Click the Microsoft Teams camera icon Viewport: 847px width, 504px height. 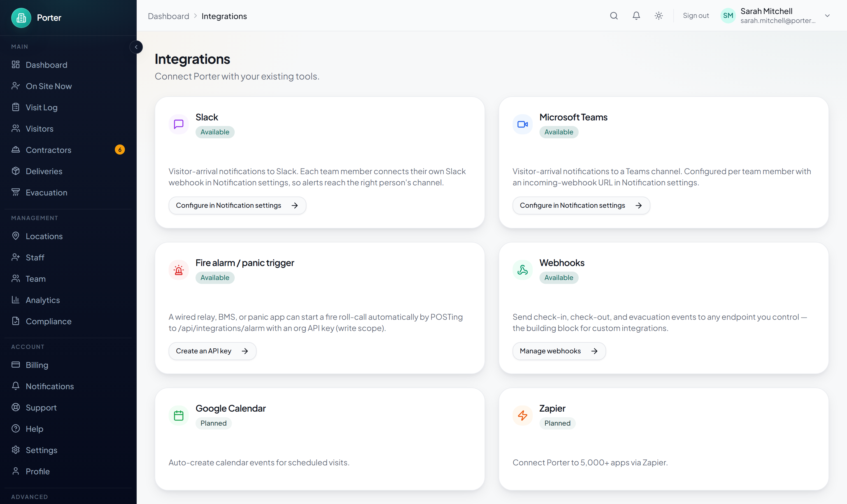pyautogui.click(x=523, y=124)
